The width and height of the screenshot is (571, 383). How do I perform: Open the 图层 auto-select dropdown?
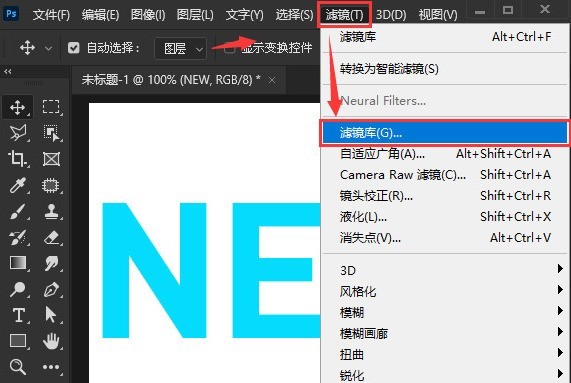point(181,48)
